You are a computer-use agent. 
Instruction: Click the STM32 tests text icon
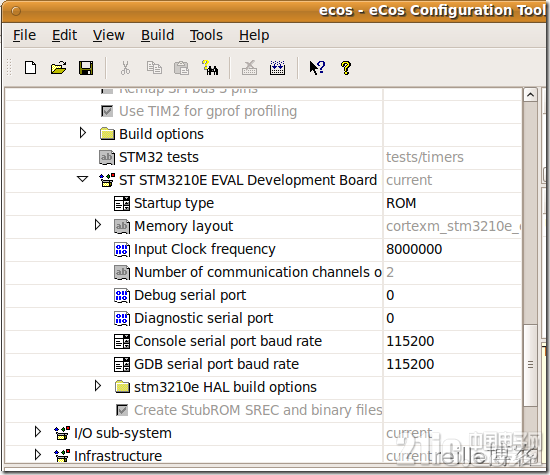pos(107,157)
